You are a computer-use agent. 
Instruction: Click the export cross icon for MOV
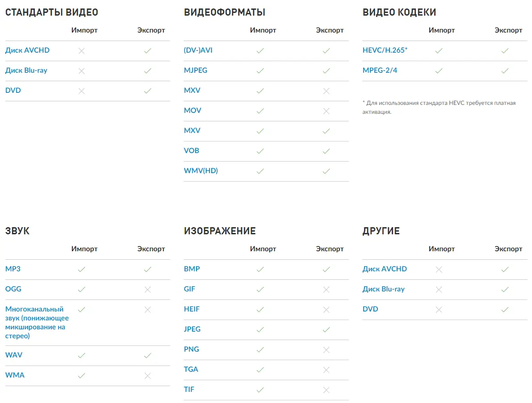click(x=326, y=111)
